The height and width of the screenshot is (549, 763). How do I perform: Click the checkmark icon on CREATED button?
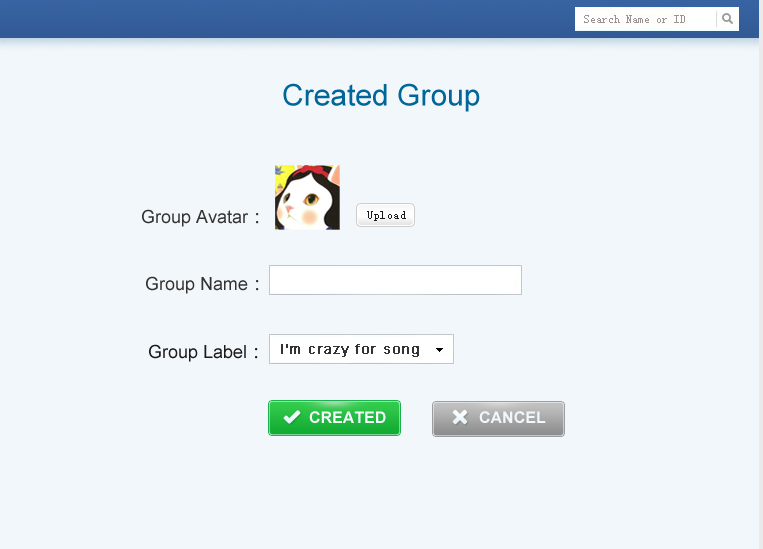click(292, 418)
